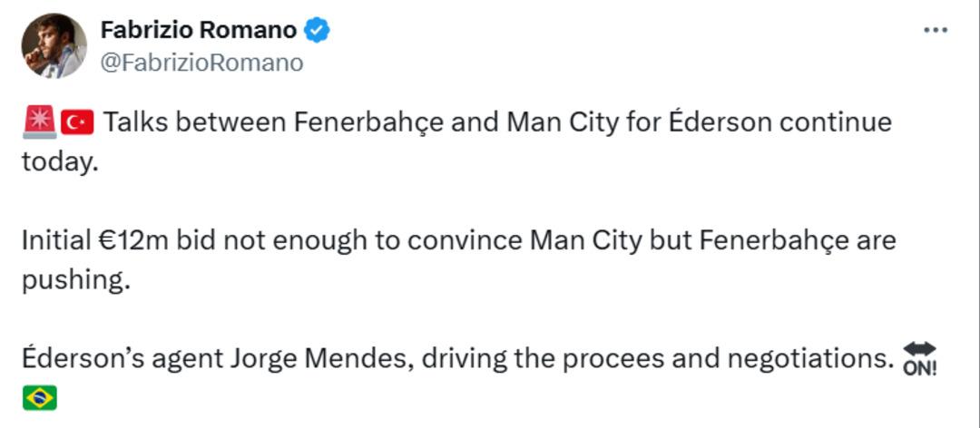Click the red siren emoji
Screen dimensions: 980x428
39,122
